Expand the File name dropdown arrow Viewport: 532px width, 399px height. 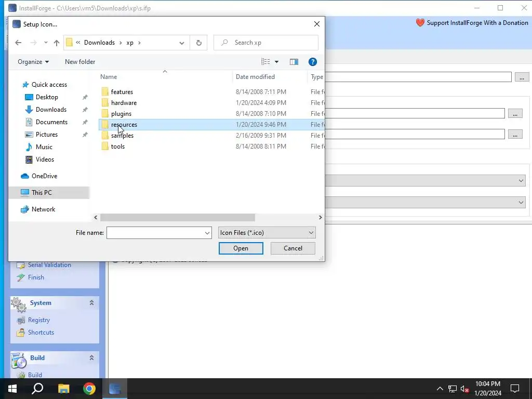tap(207, 233)
